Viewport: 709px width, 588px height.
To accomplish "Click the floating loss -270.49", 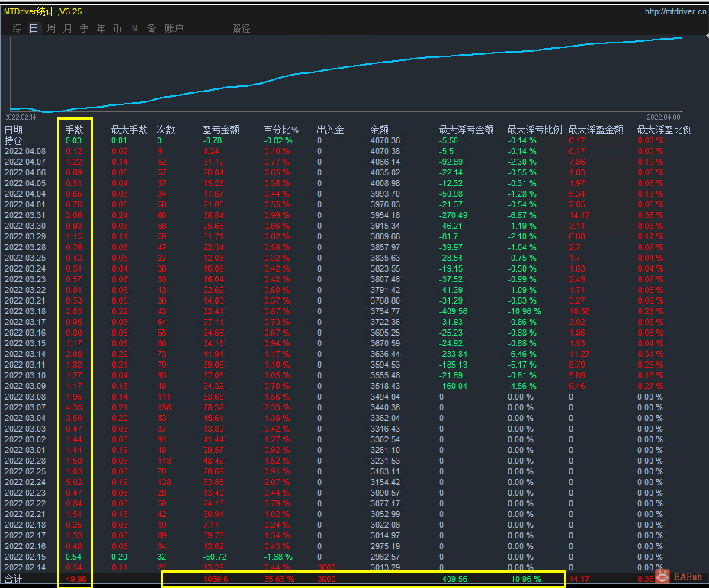I will tap(453, 215).
